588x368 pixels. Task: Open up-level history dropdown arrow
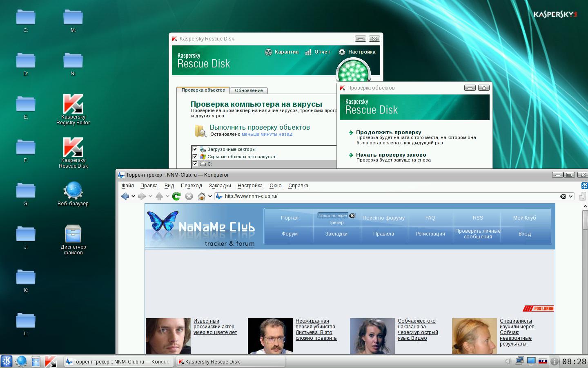coord(167,196)
